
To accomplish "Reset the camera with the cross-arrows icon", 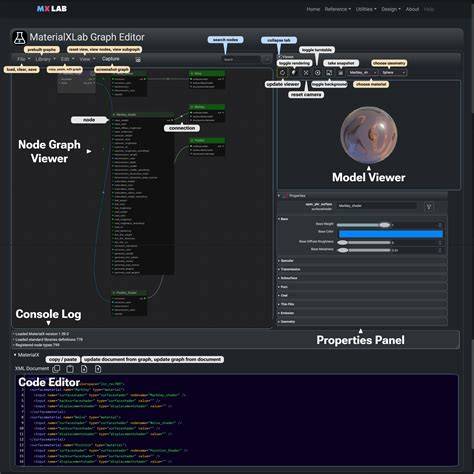I will click(x=306, y=72).
